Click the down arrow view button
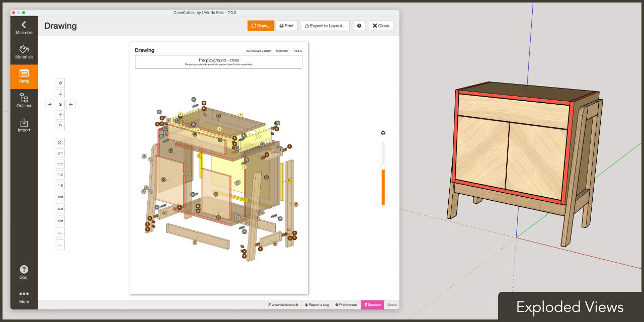 tap(60, 94)
